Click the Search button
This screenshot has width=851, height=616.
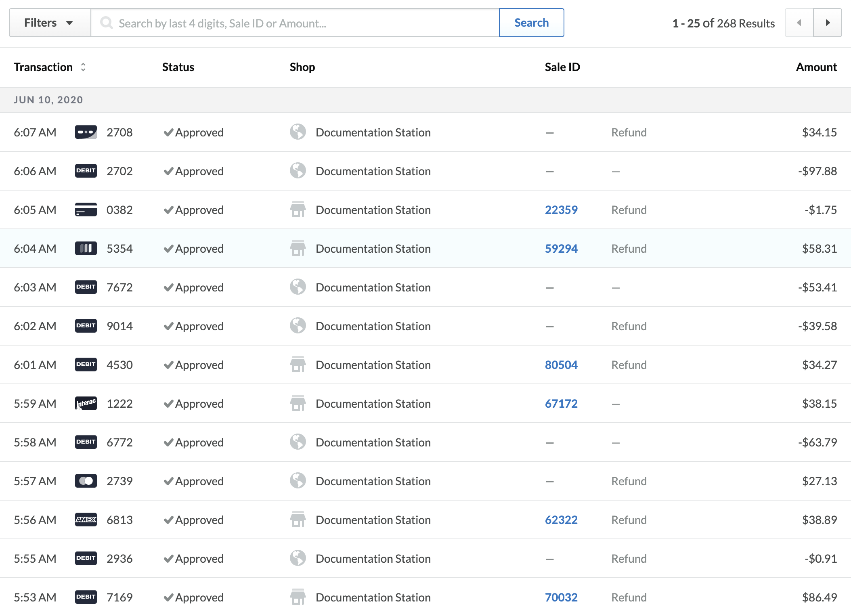point(531,23)
